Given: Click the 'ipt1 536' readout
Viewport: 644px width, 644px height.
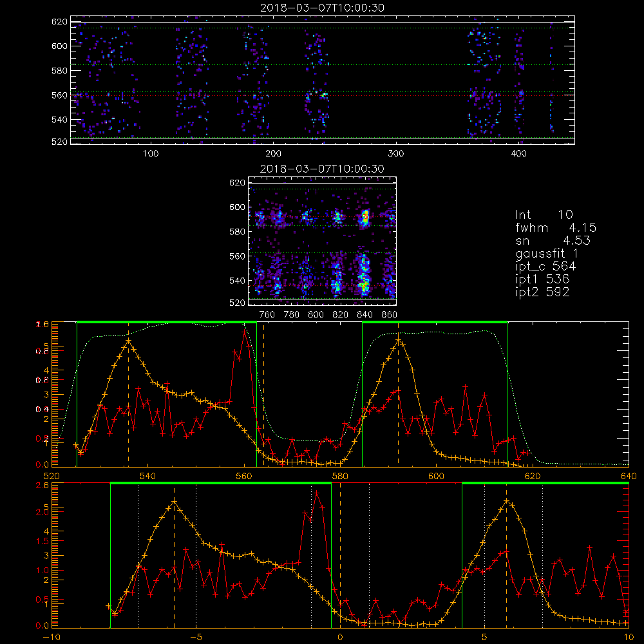Looking at the screenshot, I should tap(542, 279).
